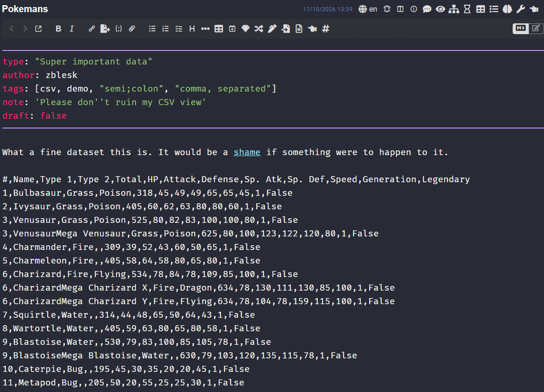Change the note language from en

click(368, 9)
